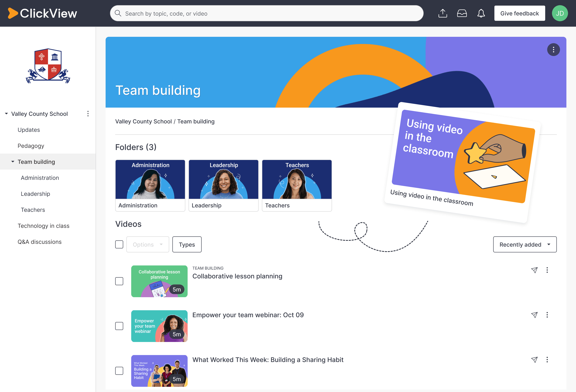Select Teachers in the sidebar
The width and height of the screenshot is (576, 392).
33,210
